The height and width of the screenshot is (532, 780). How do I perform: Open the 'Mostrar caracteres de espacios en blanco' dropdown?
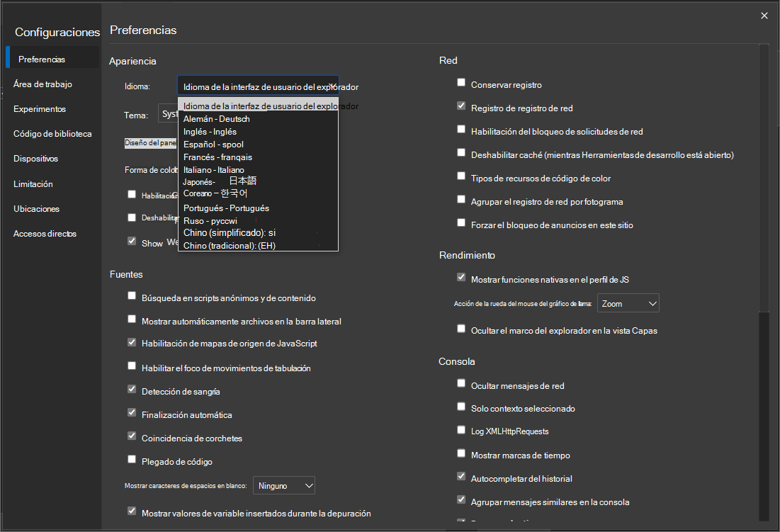point(283,485)
